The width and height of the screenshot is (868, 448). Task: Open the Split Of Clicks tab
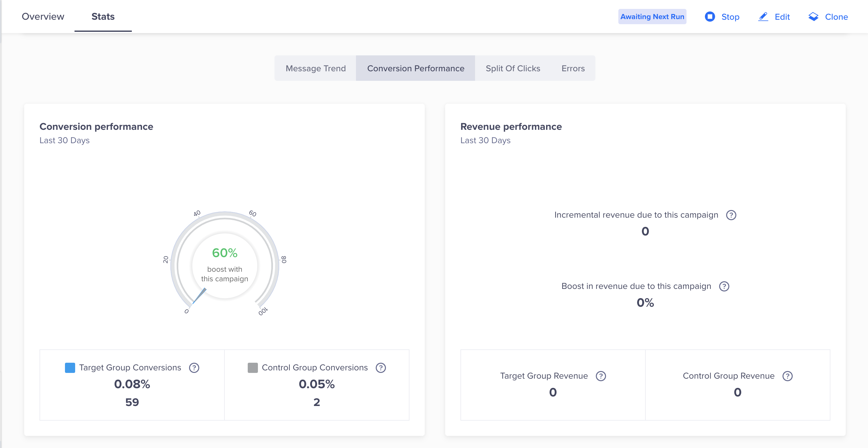click(513, 68)
